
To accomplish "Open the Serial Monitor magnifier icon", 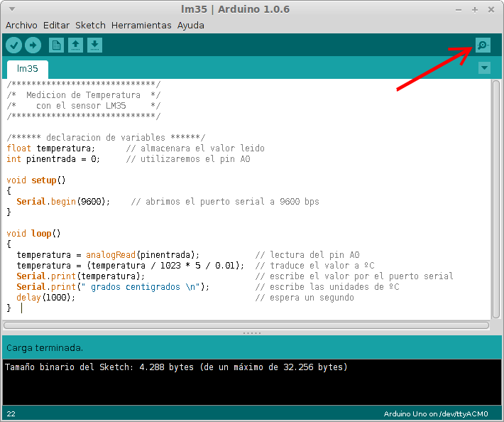I will (x=483, y=45).
